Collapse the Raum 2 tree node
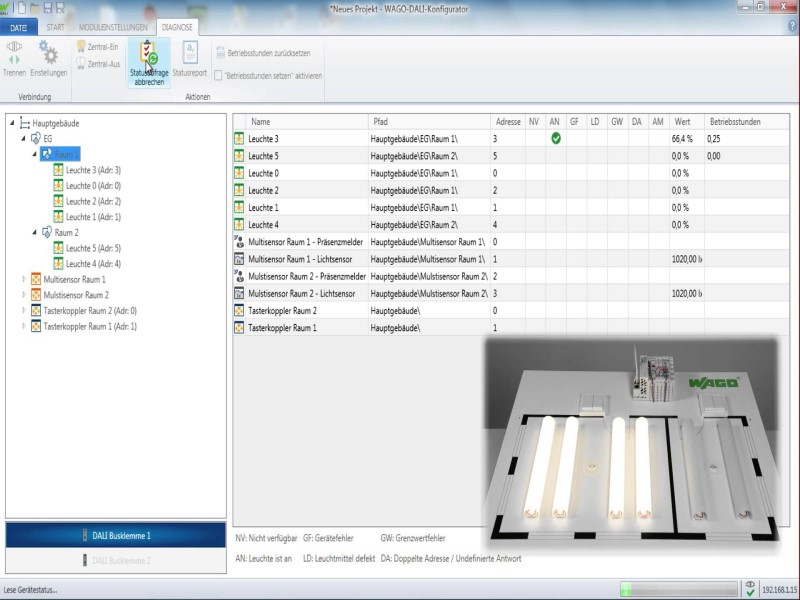This screenshot has height=600, width=800. [35, 232]
